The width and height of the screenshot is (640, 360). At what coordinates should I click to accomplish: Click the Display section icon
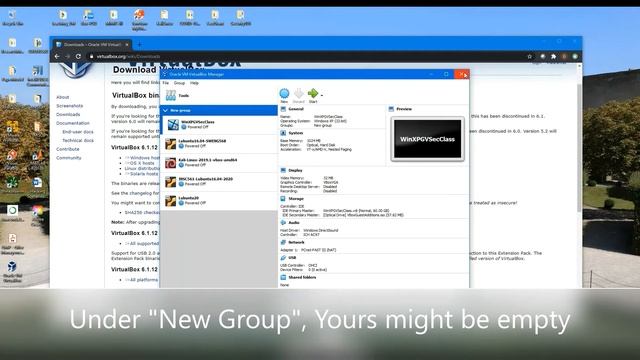click(283, 170)
